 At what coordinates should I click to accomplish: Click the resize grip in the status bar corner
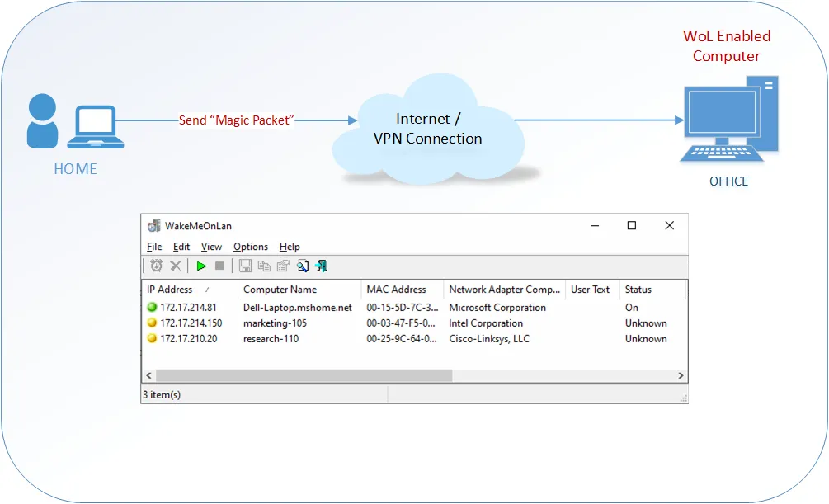tap(683, 398)
